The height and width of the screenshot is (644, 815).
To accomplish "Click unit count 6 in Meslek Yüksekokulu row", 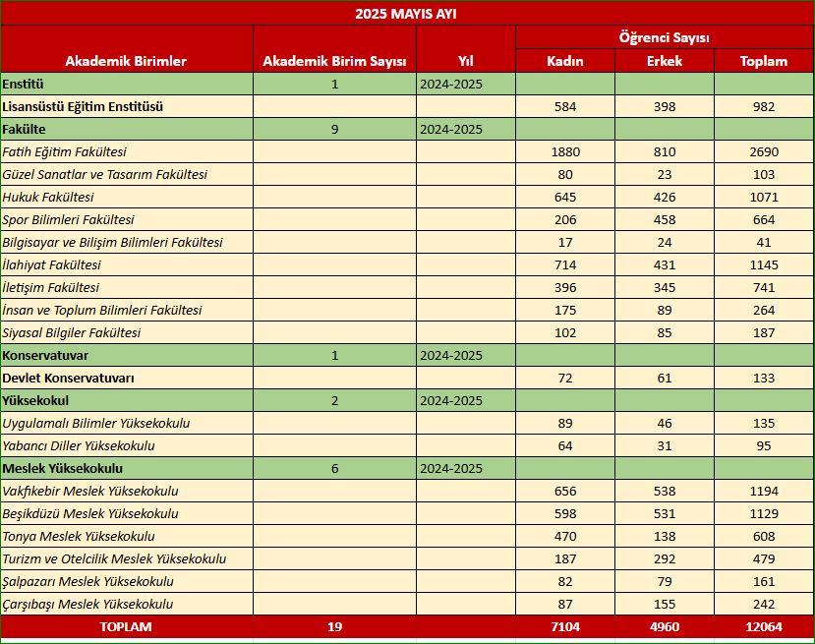I will pyautogui.click(x=334, y=468).
